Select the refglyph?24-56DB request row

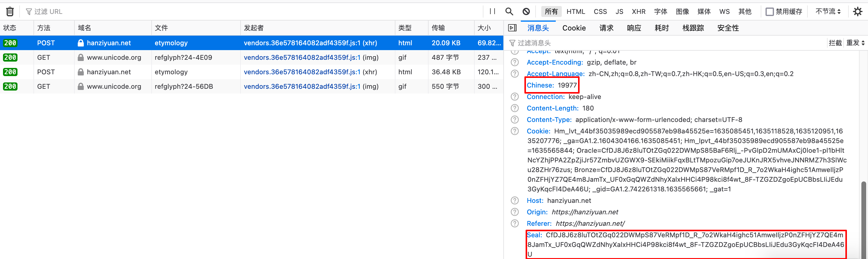pos(251,86)
